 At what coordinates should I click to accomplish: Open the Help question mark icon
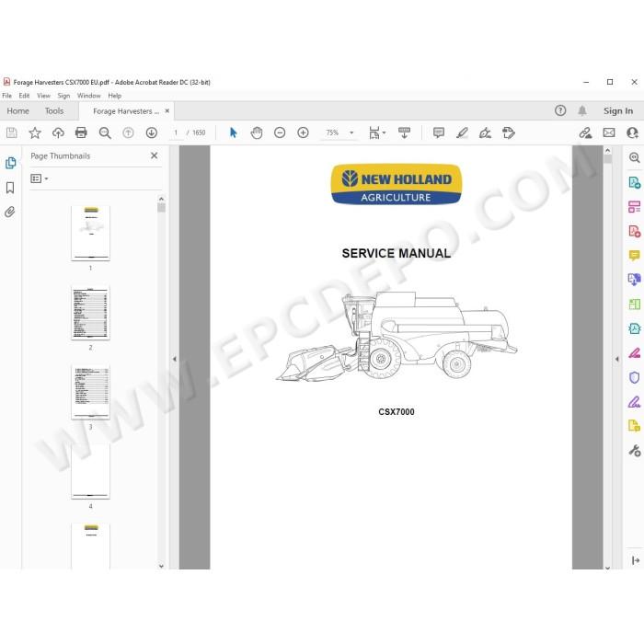[x=560, y=110]
